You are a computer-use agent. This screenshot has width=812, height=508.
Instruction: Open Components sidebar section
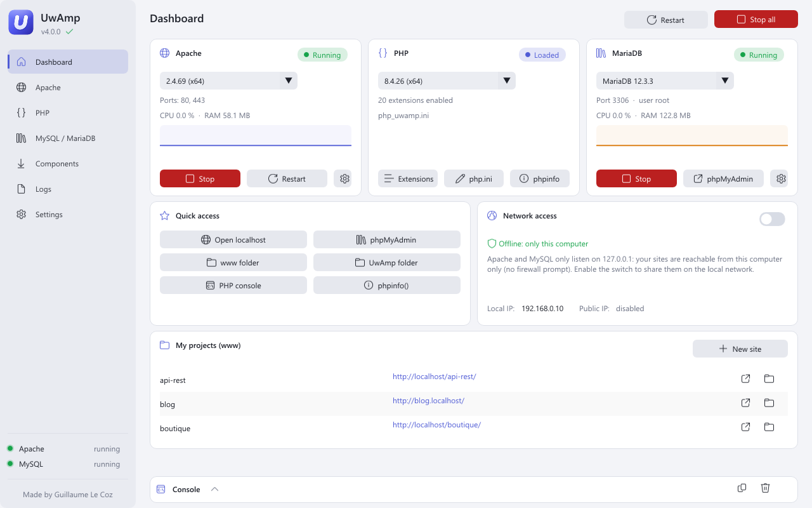68,163
